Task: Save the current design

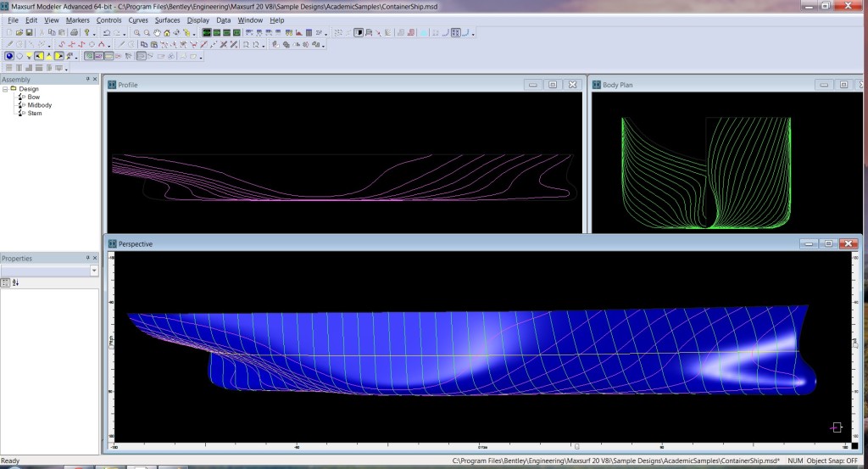Action: pyautogui.click(x=30, y=33)
